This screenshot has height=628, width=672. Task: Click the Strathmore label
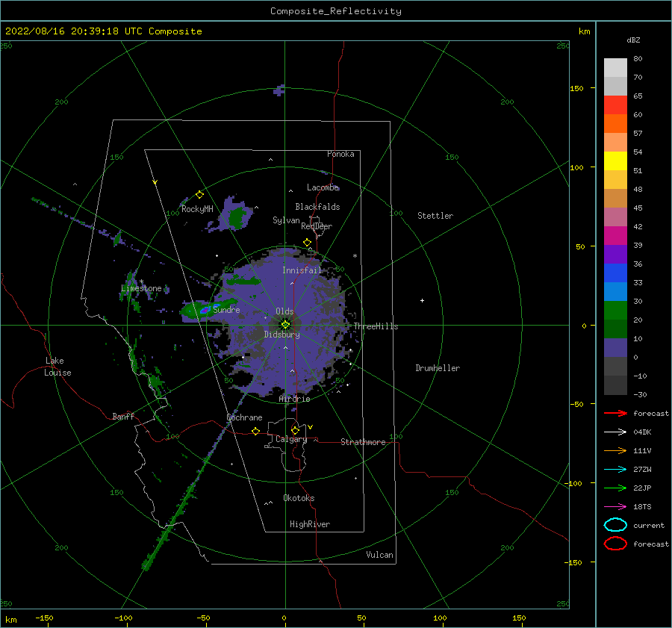click(x=363, y=442)
